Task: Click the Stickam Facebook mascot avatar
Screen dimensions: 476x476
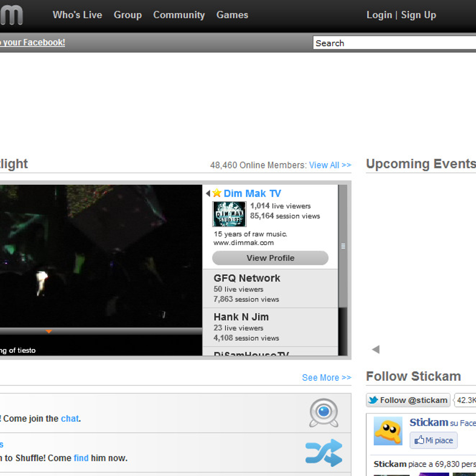Action: point(388,431)
